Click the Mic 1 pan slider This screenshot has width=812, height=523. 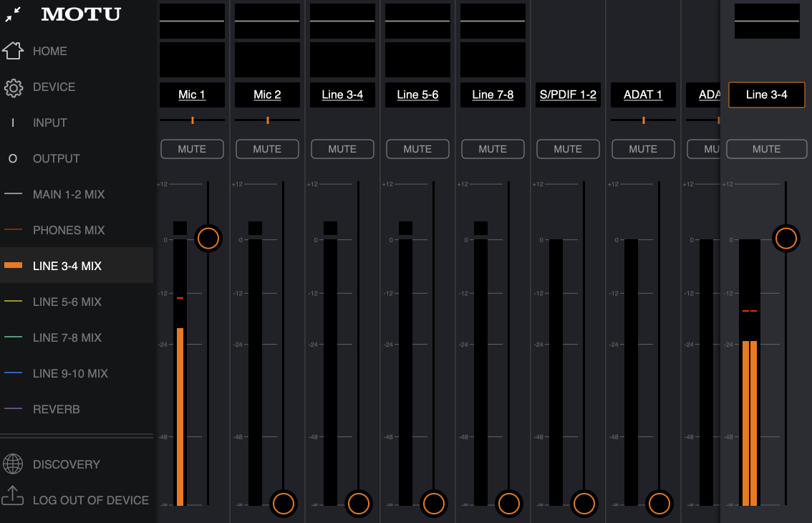(192, 120)
